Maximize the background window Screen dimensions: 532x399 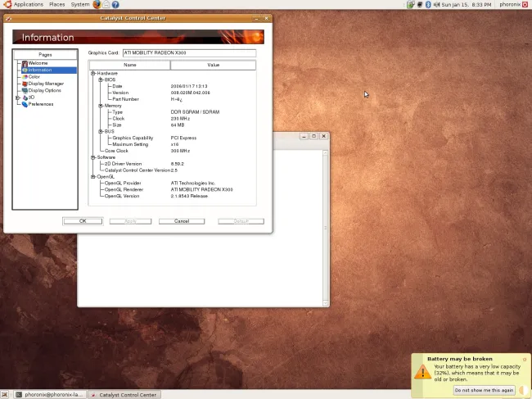tap(313, 136)
